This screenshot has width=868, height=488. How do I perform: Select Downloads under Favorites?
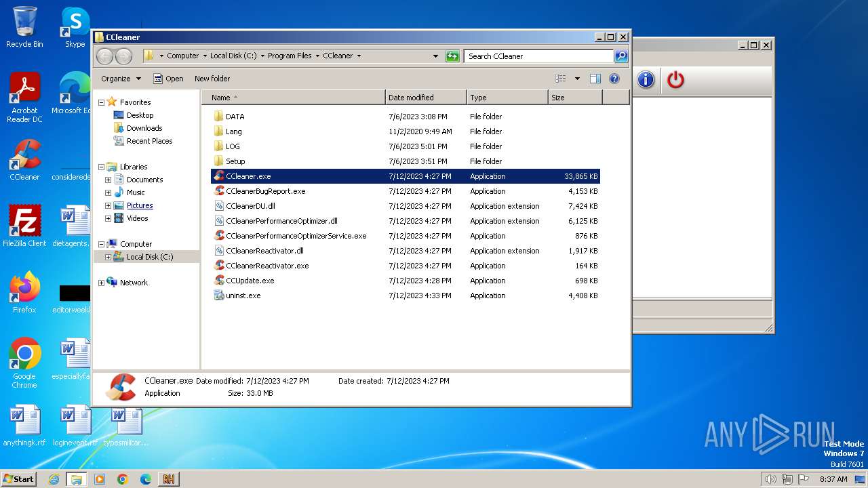click(x=144, y=128)
